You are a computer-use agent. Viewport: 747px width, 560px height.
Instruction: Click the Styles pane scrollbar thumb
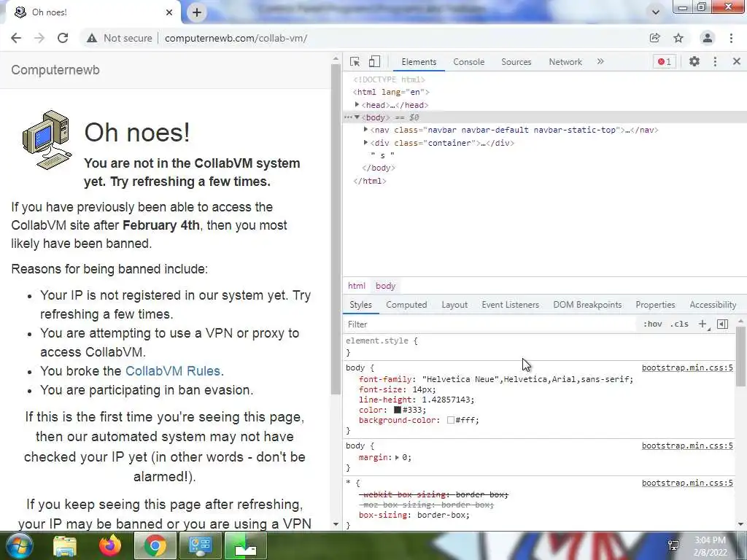click(x=741, y=356)
